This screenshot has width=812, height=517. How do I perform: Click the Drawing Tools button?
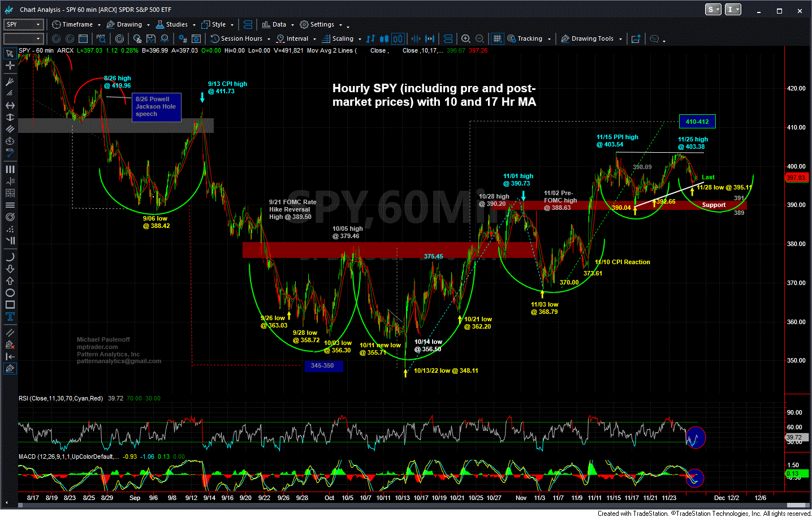point(588,38)
